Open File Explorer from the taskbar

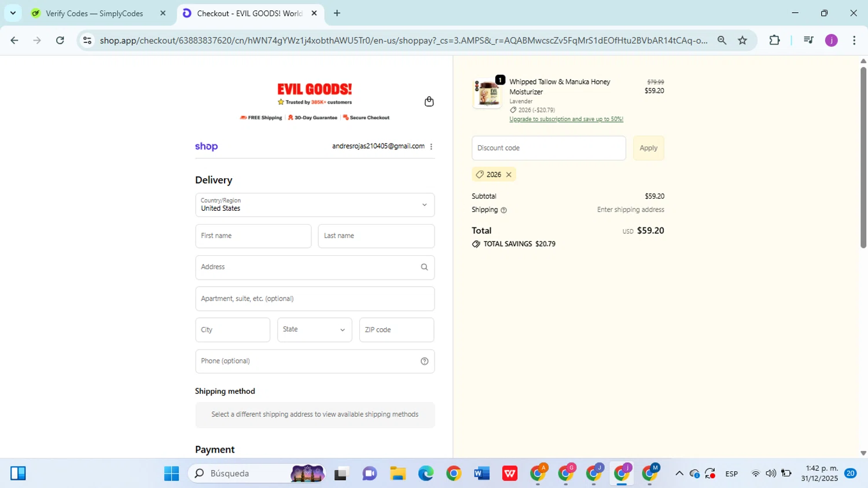398,474
